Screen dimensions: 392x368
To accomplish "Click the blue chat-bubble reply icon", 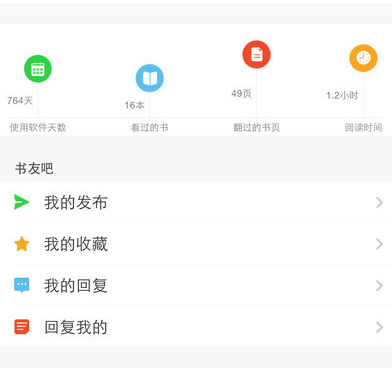I will 22,285.
